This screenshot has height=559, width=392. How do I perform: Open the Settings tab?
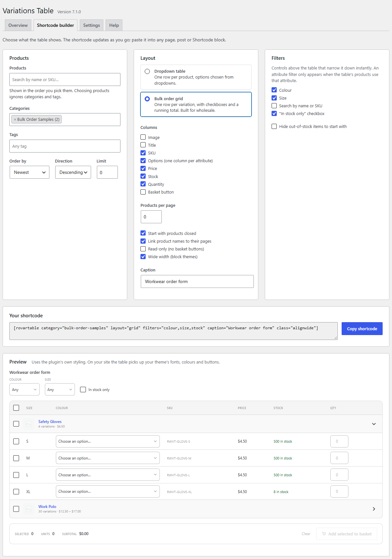click(x=92, y=25)
